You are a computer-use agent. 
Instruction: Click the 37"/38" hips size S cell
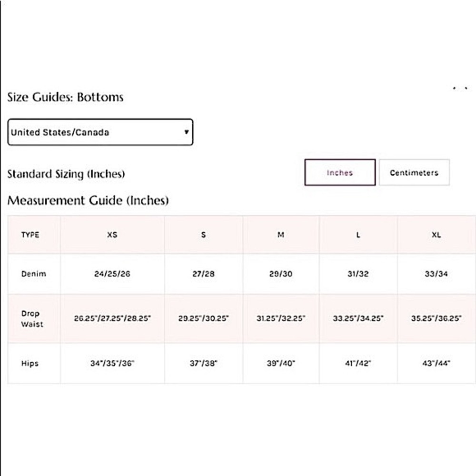coord(203,363)
